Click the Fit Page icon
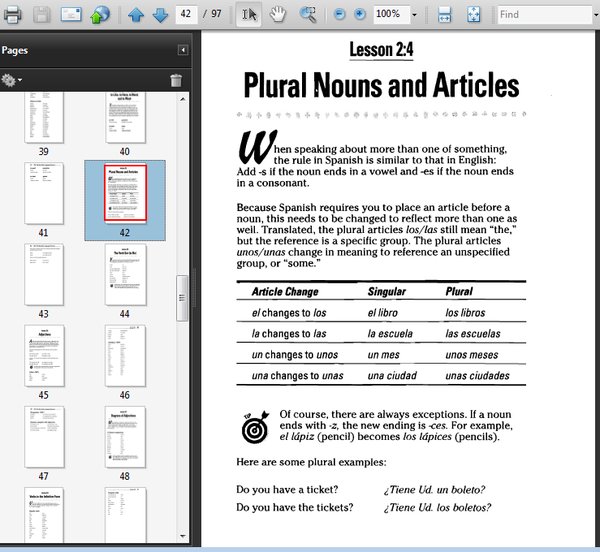The height and width of the screenshot is (552, 600). 474,15
